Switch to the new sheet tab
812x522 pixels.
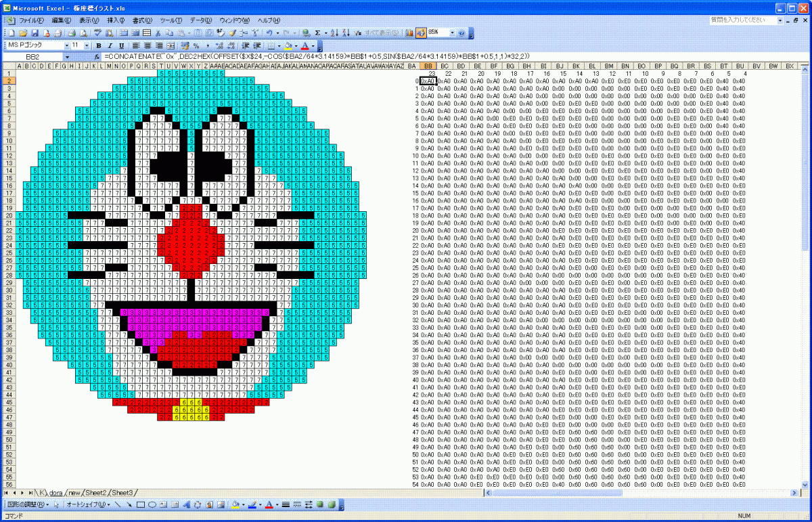[75, 492]
